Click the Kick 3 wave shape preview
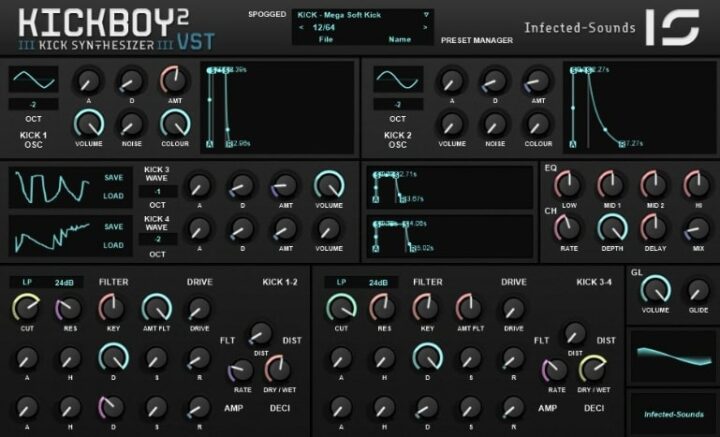This screenshot has width=720, height=437. click(50, 187)
